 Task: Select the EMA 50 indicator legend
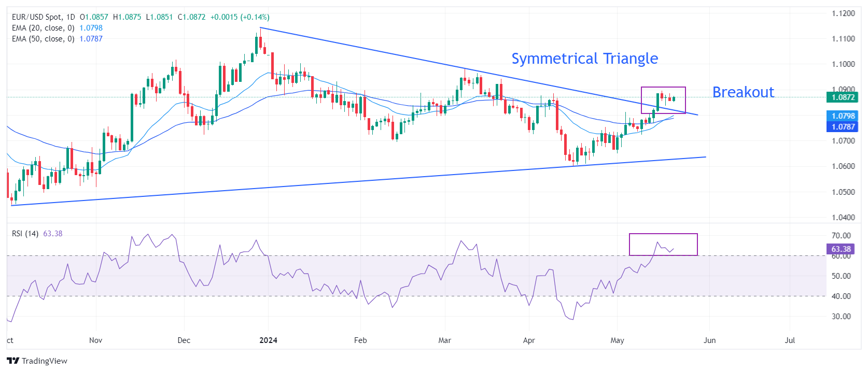43,39
